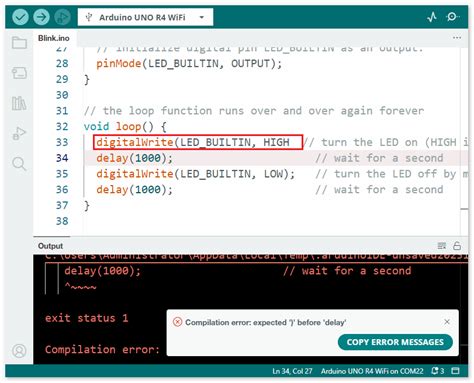Click Ln 34, Col 27 status entry
The height and width of the screenshot is (383, 474).
[292, 371]
